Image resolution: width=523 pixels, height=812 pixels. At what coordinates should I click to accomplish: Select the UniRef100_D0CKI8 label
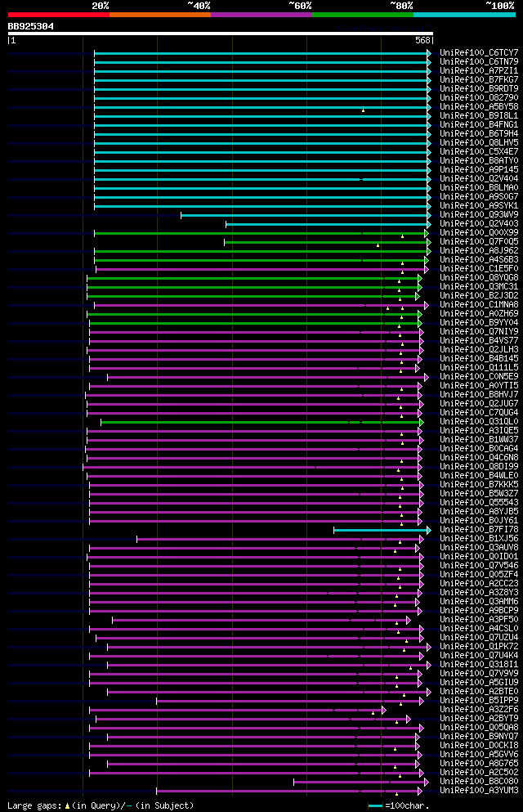pyautogui.click(x=479, y=745)
